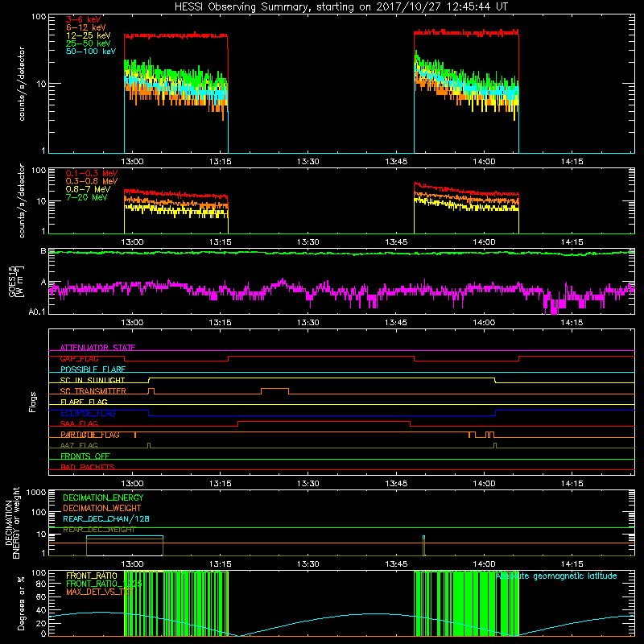Viewport: 644px width, 644px height.
Task: Select the SC_IN_SUNLIGHT flag label
Action: click(93, 380)
